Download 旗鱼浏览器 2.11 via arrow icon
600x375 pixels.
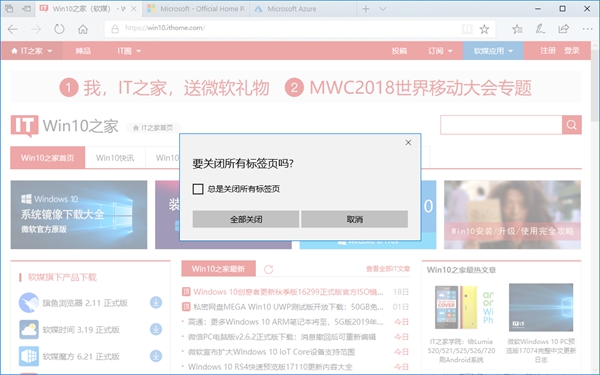tap(156, 303)
